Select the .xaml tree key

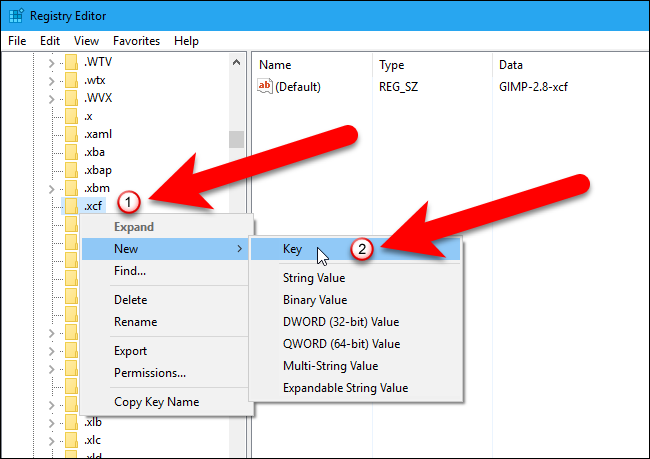[98, 134]
